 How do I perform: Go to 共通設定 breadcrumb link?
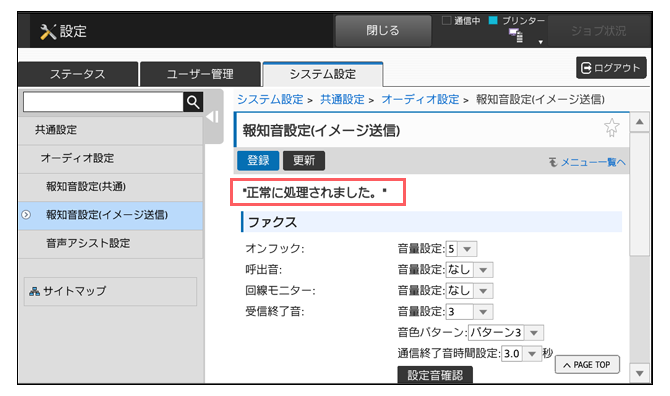coord(342,100)
